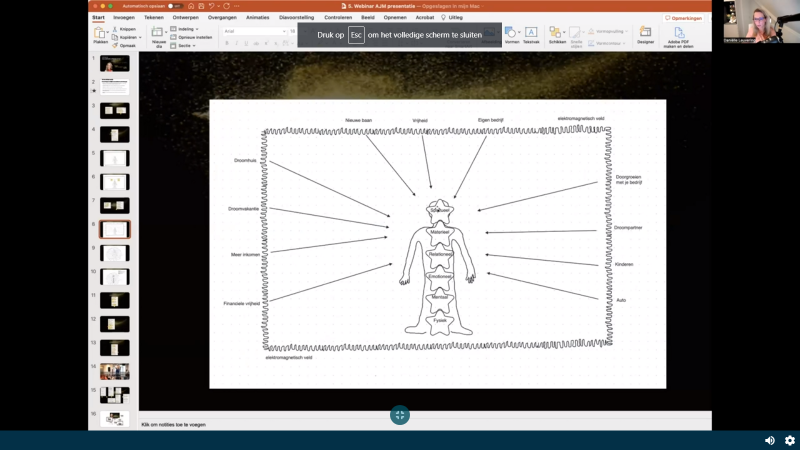The image size is (800, 450).
Task: Toggle Automatisch opslaan switch
Action: [x=174, y=6]
